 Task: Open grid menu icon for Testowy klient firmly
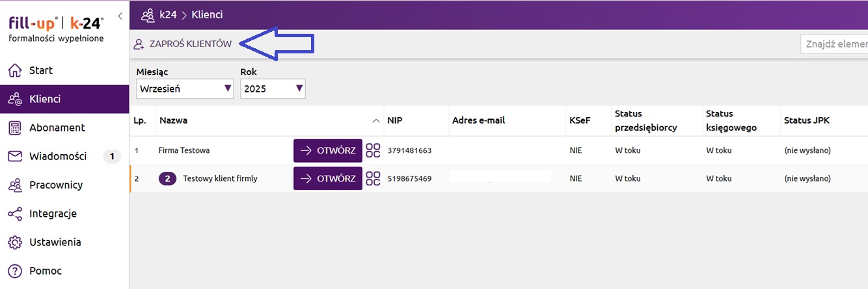point(373,178)
